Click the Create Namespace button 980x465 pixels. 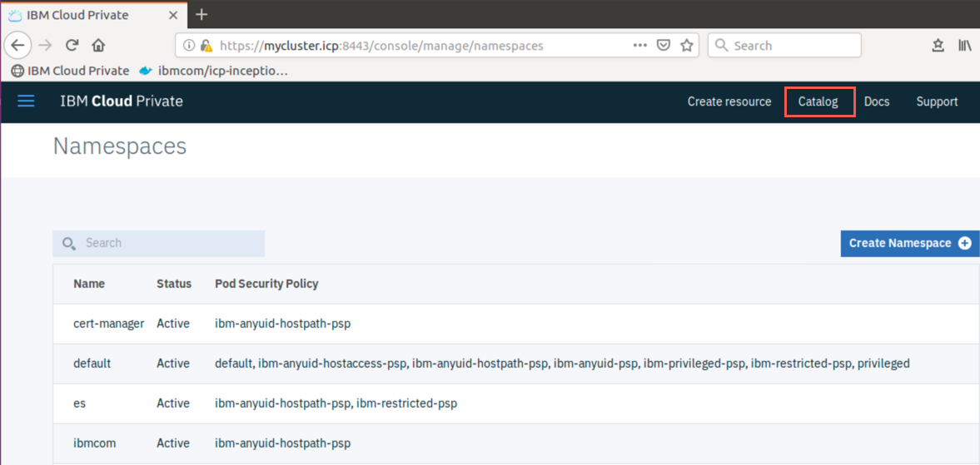point(910,244)
